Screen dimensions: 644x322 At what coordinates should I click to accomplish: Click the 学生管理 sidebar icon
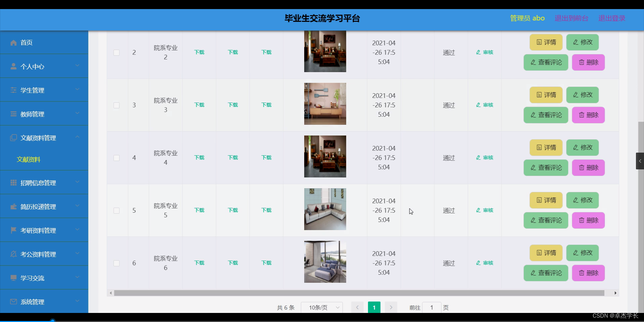tap(13, 90)
